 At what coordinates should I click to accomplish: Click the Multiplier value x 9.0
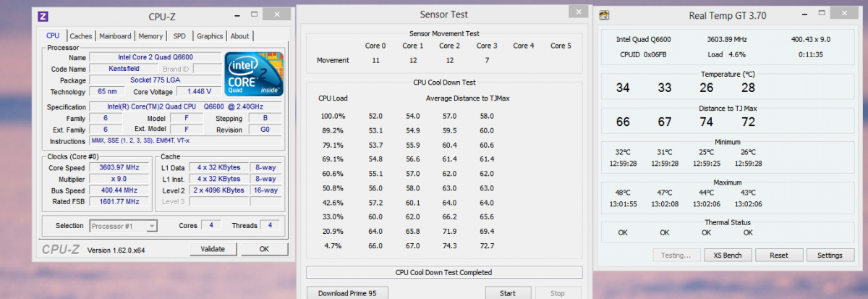point(118,179)
